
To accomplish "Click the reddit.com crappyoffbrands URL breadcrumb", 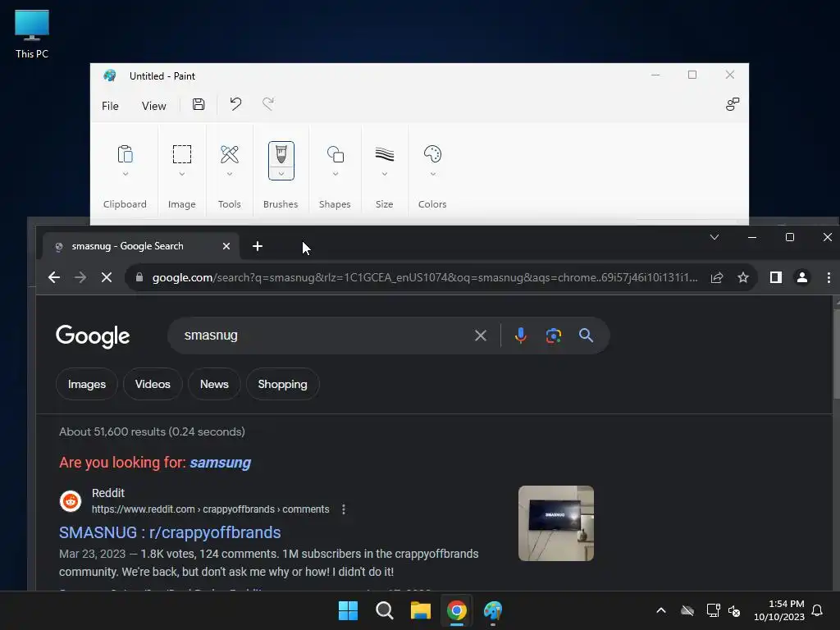I will coord(211,509).
